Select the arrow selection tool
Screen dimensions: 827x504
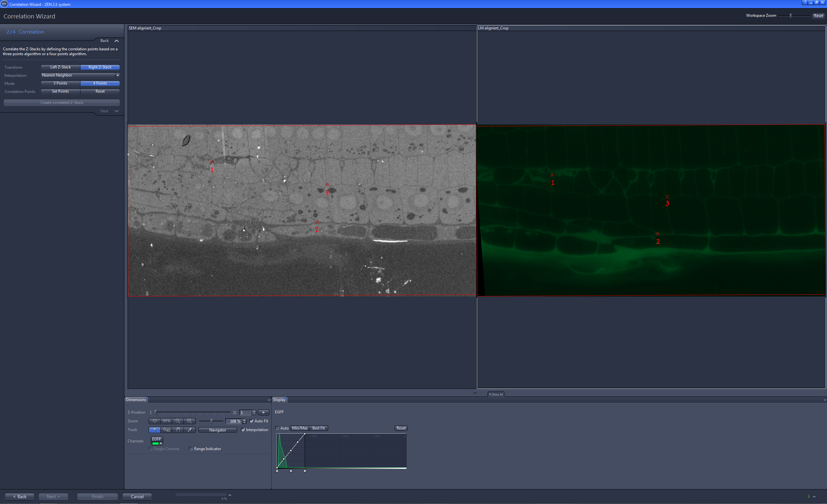pos(155,430)
